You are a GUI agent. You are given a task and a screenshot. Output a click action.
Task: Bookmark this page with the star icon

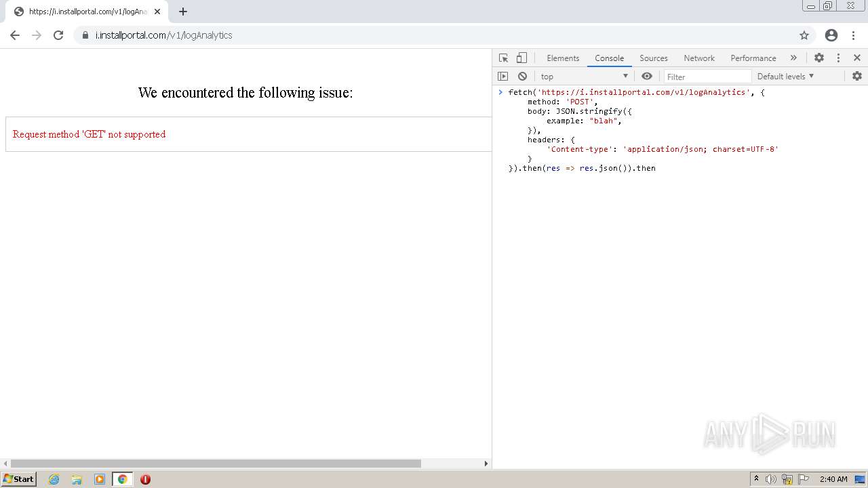click(804, 35)
